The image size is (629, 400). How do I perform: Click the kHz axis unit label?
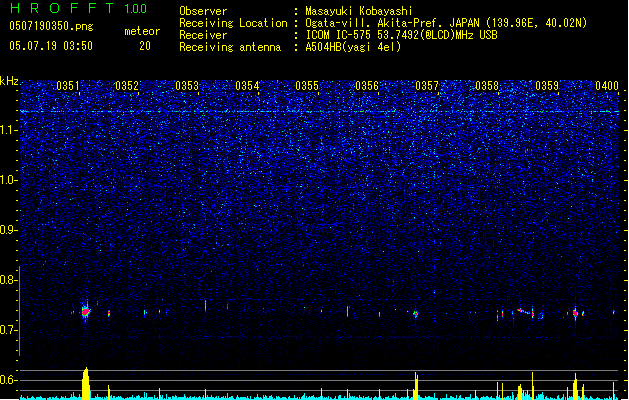point(9,81)
